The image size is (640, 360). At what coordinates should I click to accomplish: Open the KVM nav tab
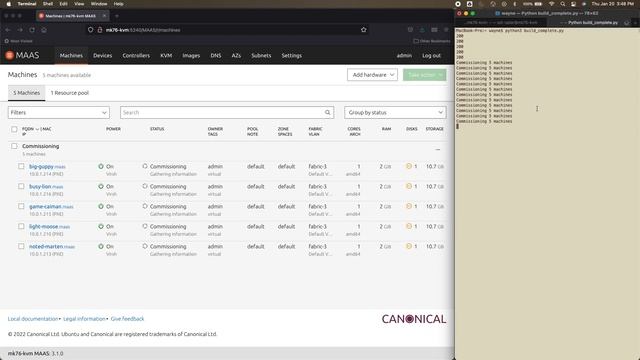pos(166,56)
